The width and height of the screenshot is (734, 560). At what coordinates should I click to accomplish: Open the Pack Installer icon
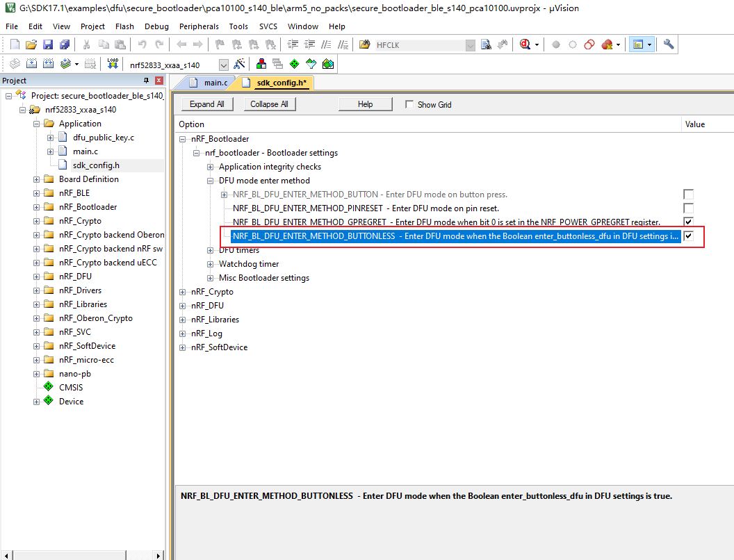(x=327, y=64)
